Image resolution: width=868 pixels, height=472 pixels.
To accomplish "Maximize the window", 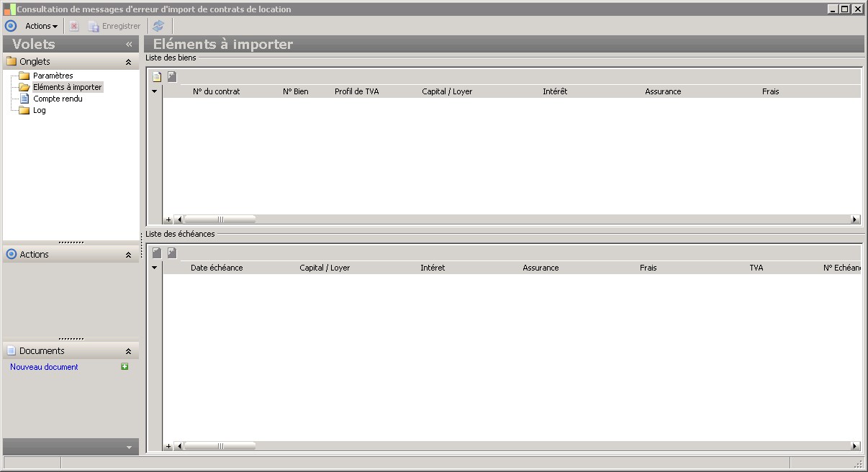I will coord(845,9).
